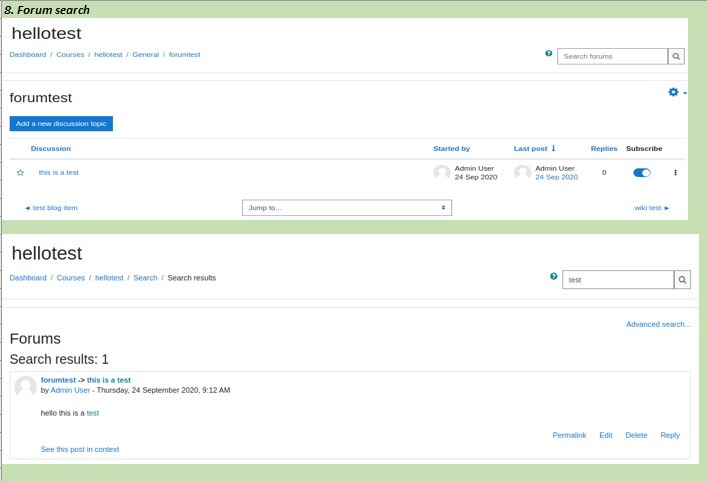Sort by 'Discussion' column header
The width and height of the screenshot is (707, 481).
pos(51,148)
